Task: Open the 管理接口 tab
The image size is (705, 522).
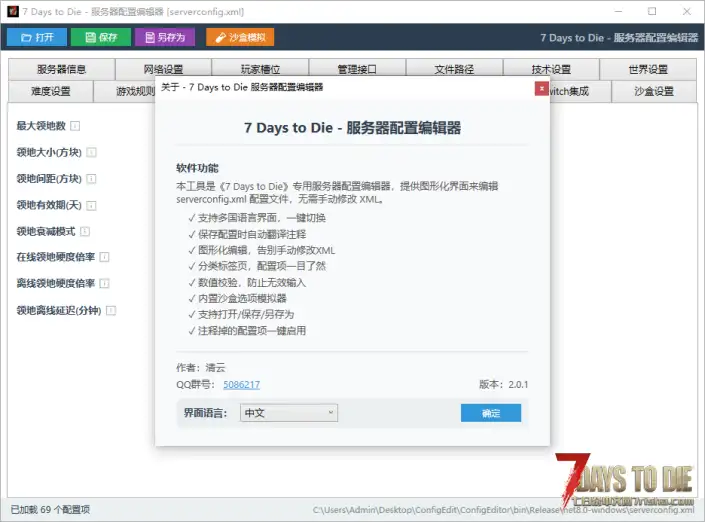Action: click(x=357, y=69)
